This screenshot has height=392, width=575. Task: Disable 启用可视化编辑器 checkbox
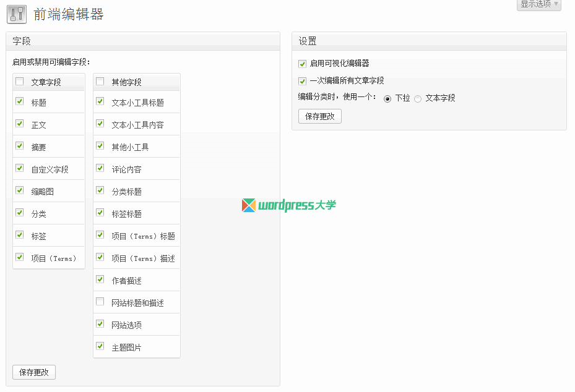(x=302, y=64)
